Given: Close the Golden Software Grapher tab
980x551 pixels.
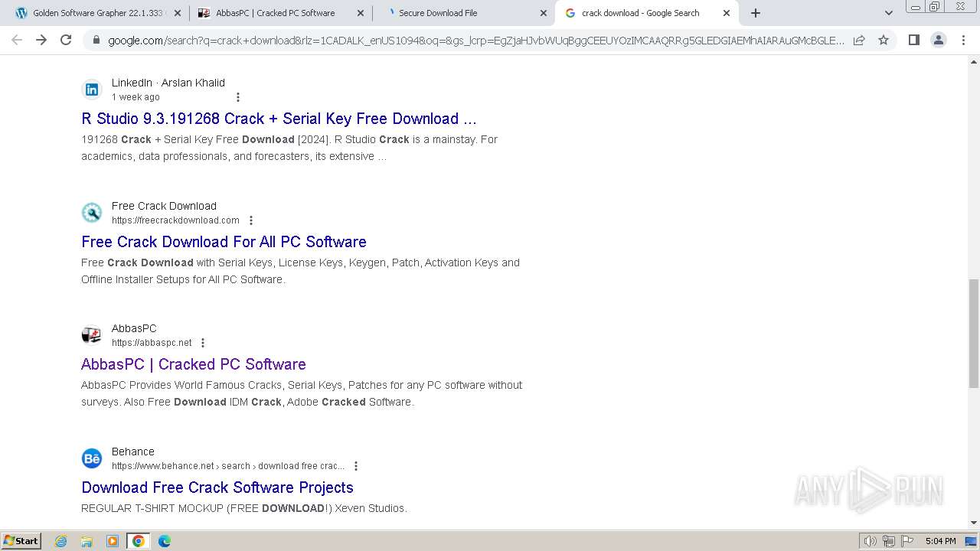Looking at the screenshot, I should pos(178,13).
